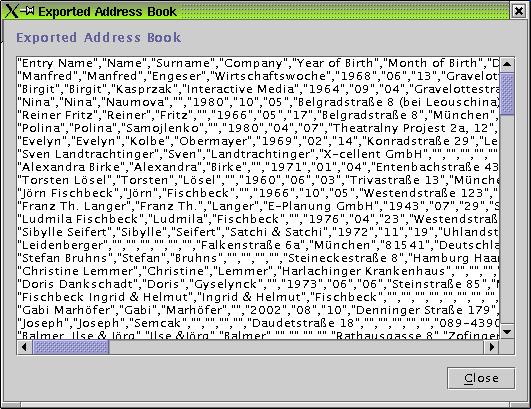The height and width of the screenshot is (409, 531).
Task: Click the "Fischbeck Ingrid & Helmut" row
Action: click(258, 297)
